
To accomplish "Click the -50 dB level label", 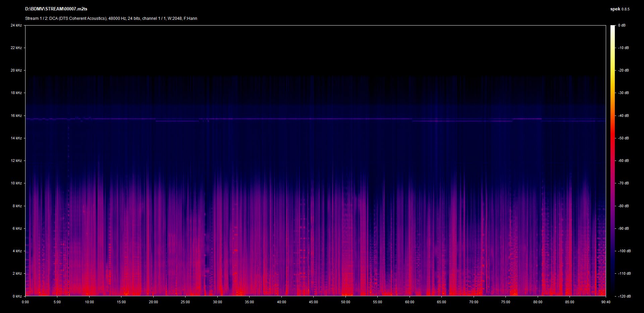I will 624,138.
